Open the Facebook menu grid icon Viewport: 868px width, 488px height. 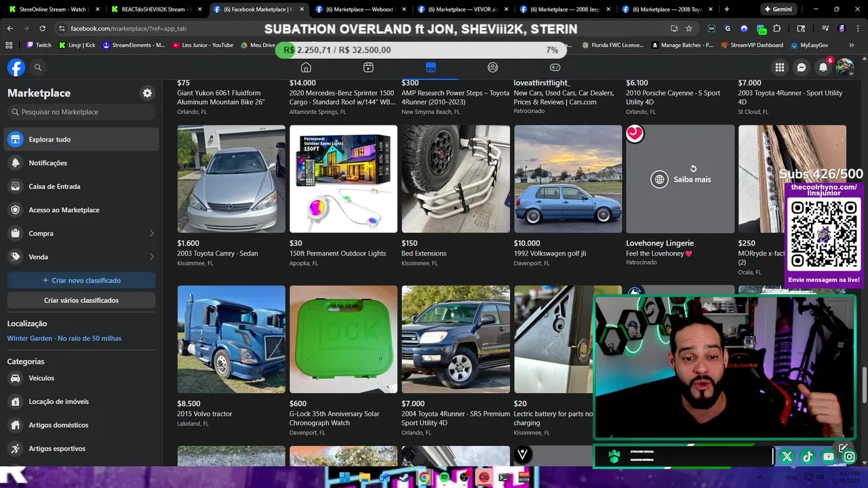pyautogui.click(x=780, y=67)
